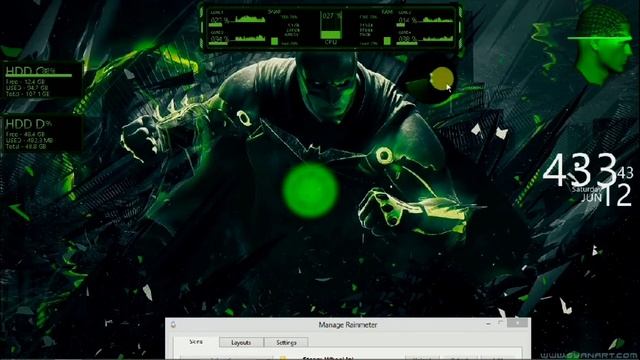Click the day number "12" in the clock skin

(618, 195)
